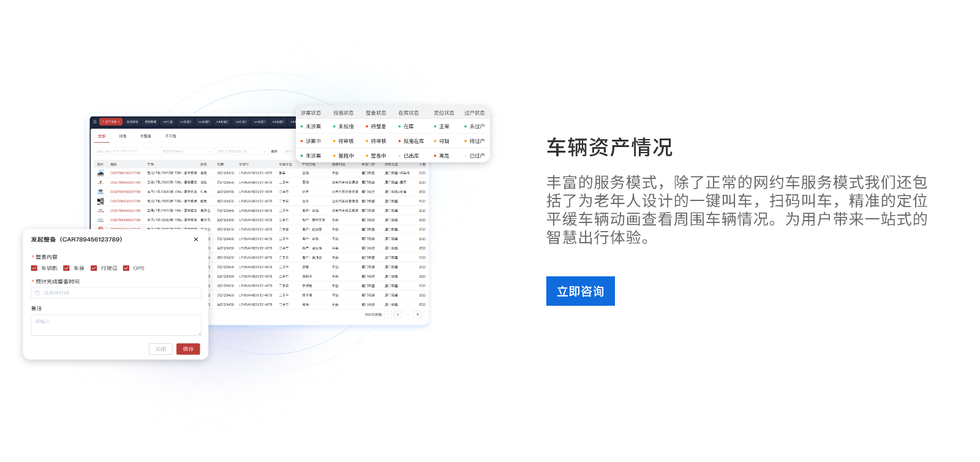Image resolution: width=980 pixels, height=462 pixels.
Task: Close the 发起整备 dialog with X icon
Action: pos(196,240)
